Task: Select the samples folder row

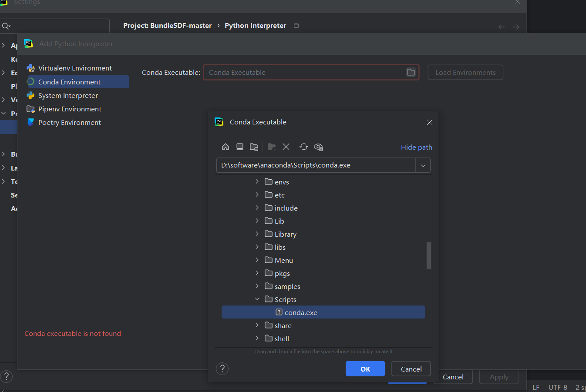Action: 323,286
